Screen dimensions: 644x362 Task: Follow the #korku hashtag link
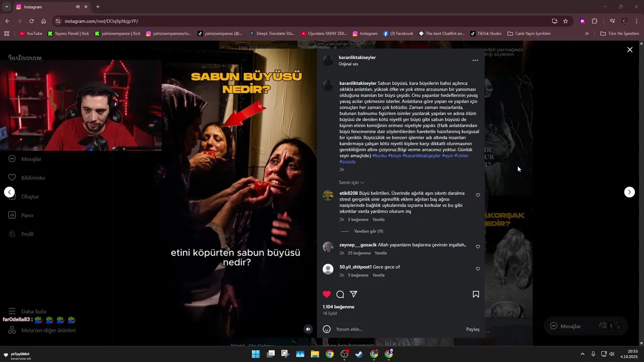(x=379, y=156)
